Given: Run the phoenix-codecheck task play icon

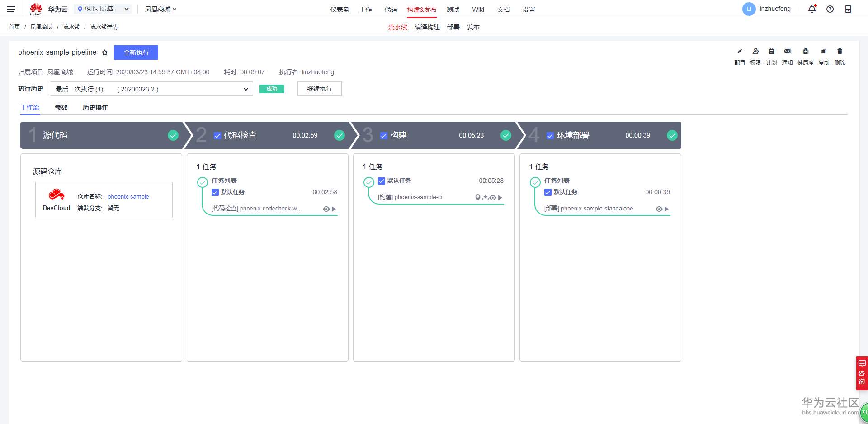Looking at the screenshot, I should point(334,209).
